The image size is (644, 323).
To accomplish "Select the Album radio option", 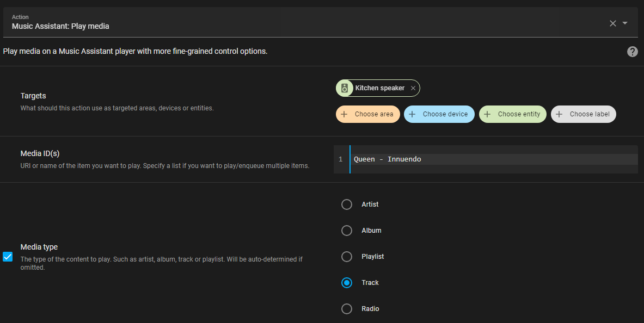I will click(347, 231).
